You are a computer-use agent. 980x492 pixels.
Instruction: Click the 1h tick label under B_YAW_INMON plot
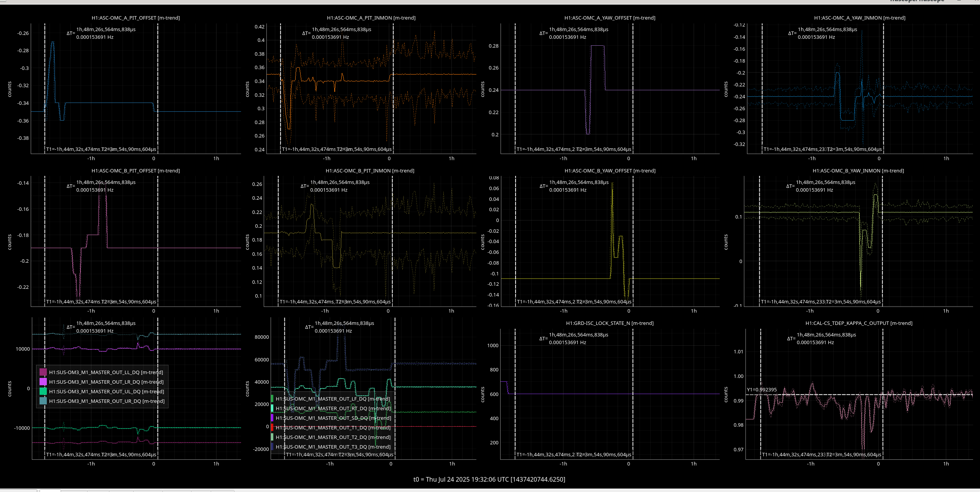946,311
